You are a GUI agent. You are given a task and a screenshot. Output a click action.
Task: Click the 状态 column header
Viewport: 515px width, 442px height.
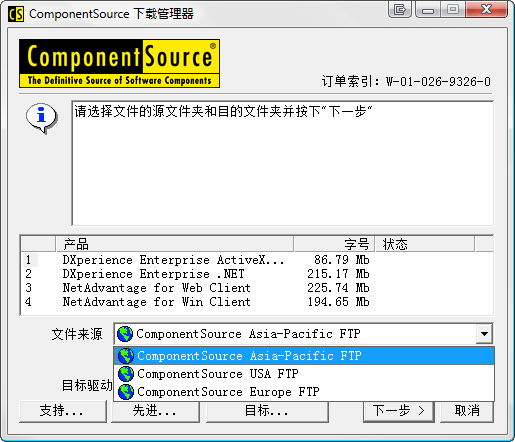(425, 244)
